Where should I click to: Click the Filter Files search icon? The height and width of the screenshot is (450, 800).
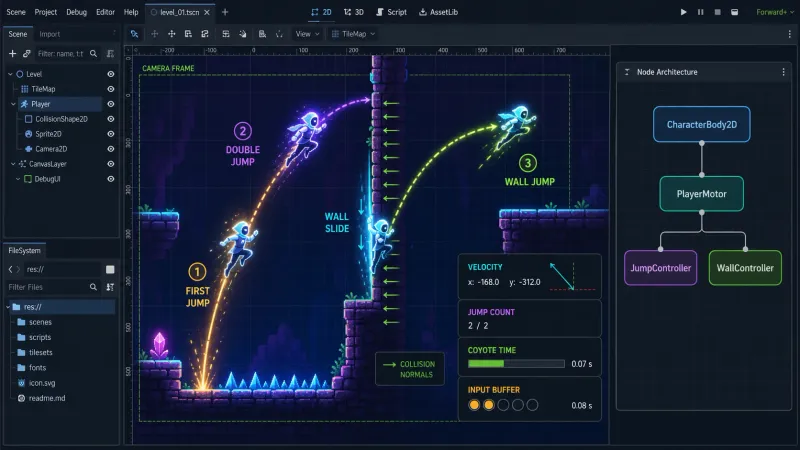(x=93, y=287)
